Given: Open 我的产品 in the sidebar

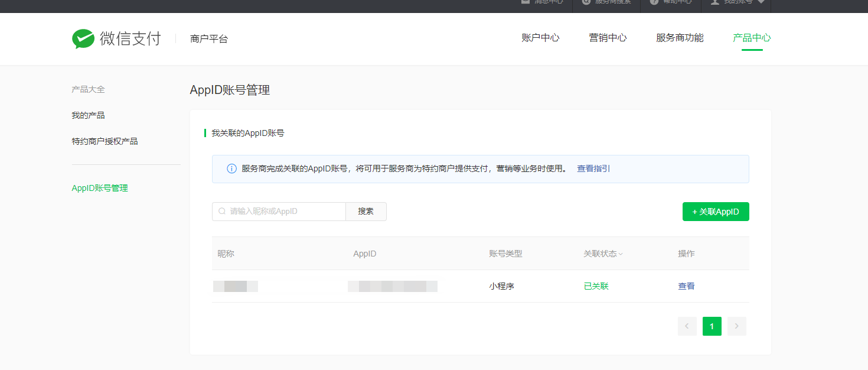Looking at the screenshot, I should tap(88, 115).
